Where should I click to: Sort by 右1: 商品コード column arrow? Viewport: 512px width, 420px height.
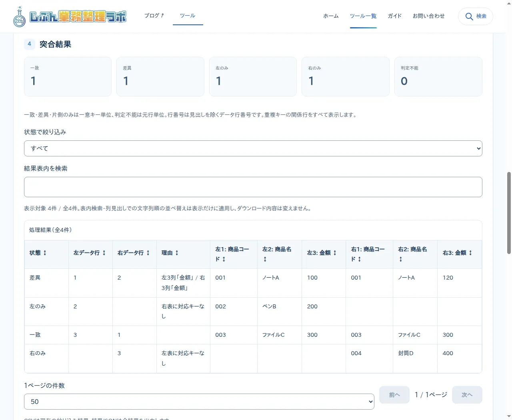[360, 259]
